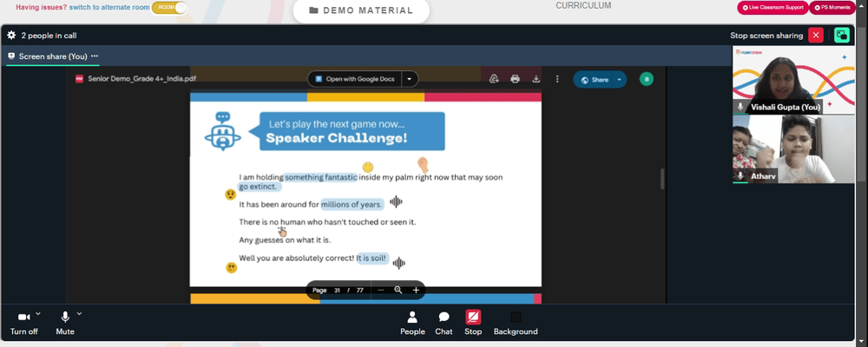868x347 pixels.
Task: Turn off the camera
Action: pyautogui.click(x=23, y=323)
